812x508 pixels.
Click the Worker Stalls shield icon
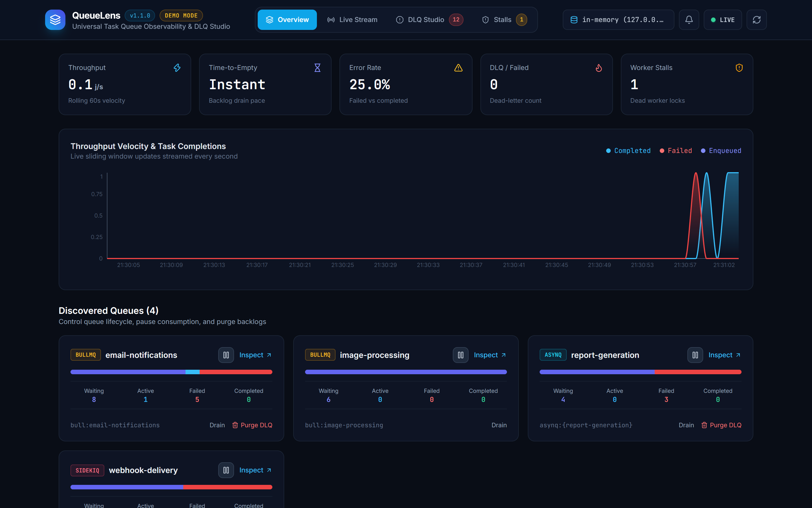click(739, 67)
